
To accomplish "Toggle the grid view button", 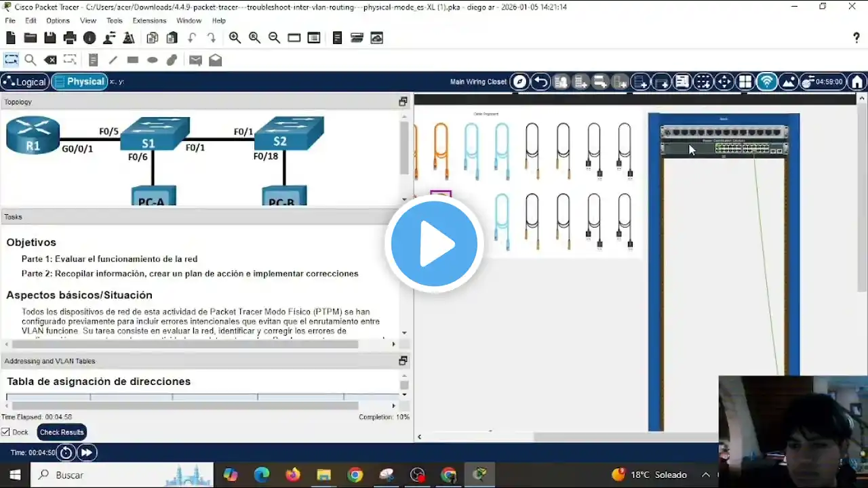I will 745,82.
